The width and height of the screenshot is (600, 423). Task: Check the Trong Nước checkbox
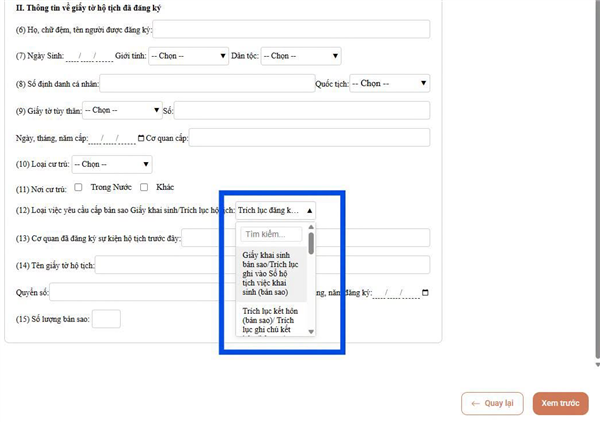[x=78, y=187]
